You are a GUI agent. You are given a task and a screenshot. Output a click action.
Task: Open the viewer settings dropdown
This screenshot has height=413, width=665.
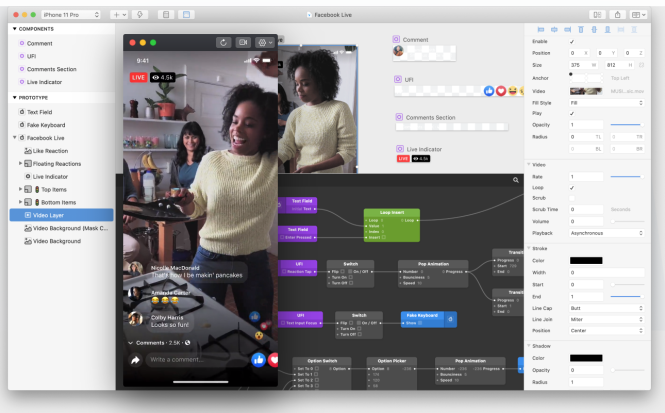click(265, 42)
